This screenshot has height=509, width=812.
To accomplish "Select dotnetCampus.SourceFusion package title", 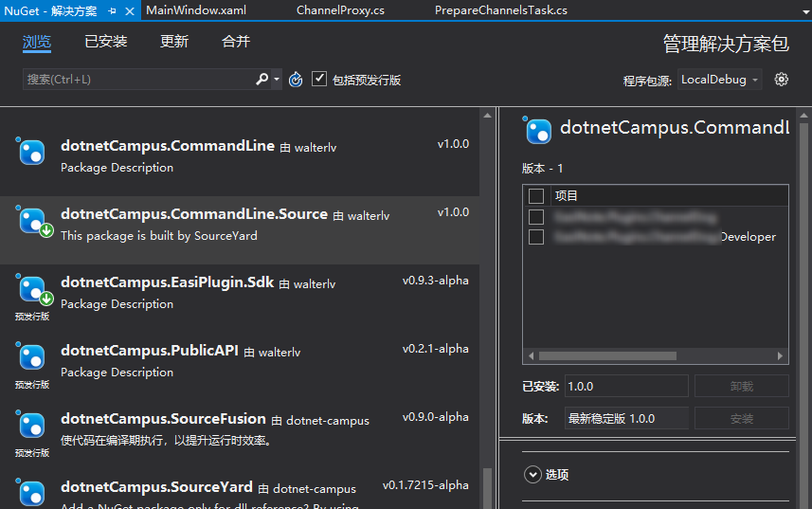I will [163, 419].
